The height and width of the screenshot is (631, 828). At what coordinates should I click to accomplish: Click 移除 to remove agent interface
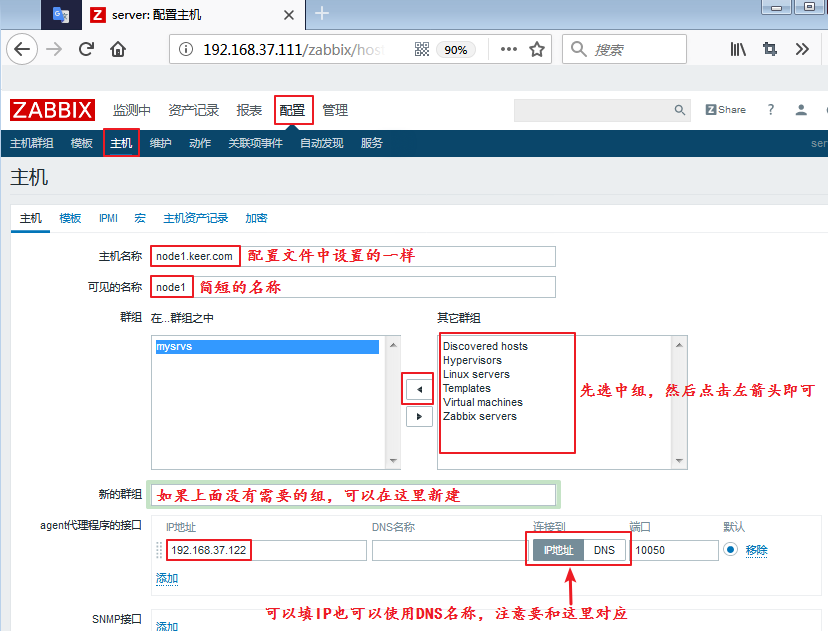click(756, 550)
